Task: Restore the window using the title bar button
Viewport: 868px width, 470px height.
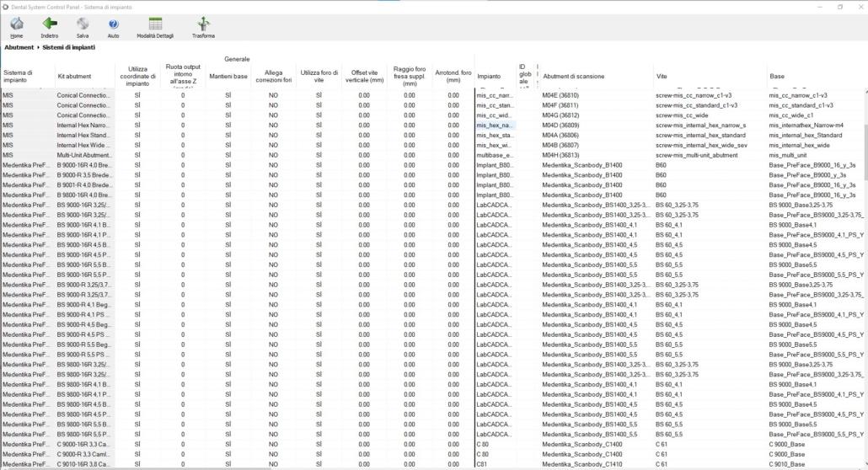Action: point(839,6)
